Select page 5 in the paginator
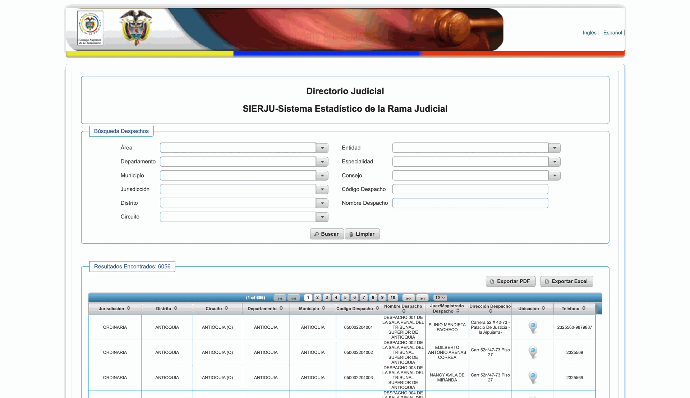The image size is (690, 398). coord(345,298)
